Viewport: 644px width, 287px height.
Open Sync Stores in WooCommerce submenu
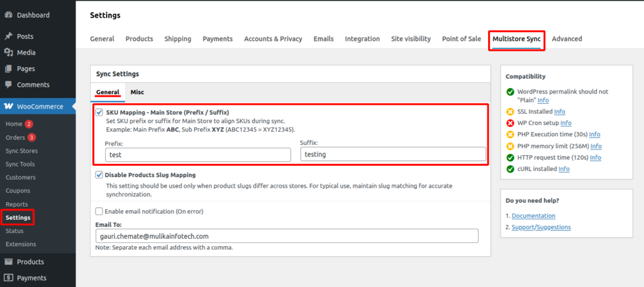(21, 151)
